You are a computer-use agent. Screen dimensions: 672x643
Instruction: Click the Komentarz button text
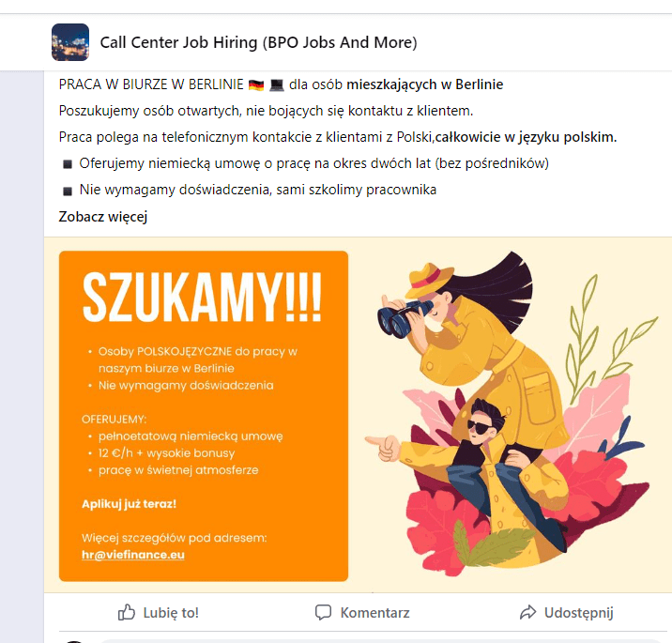(x=375, y=613)
